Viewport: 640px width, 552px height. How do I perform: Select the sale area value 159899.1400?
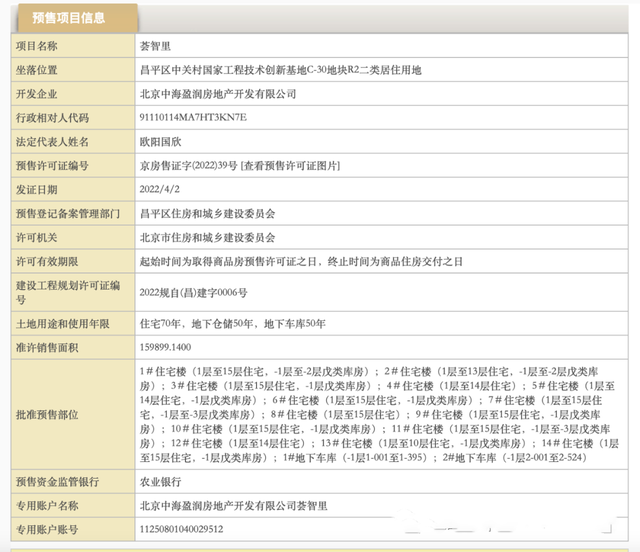pyautogui.click(x=165, y=347)
